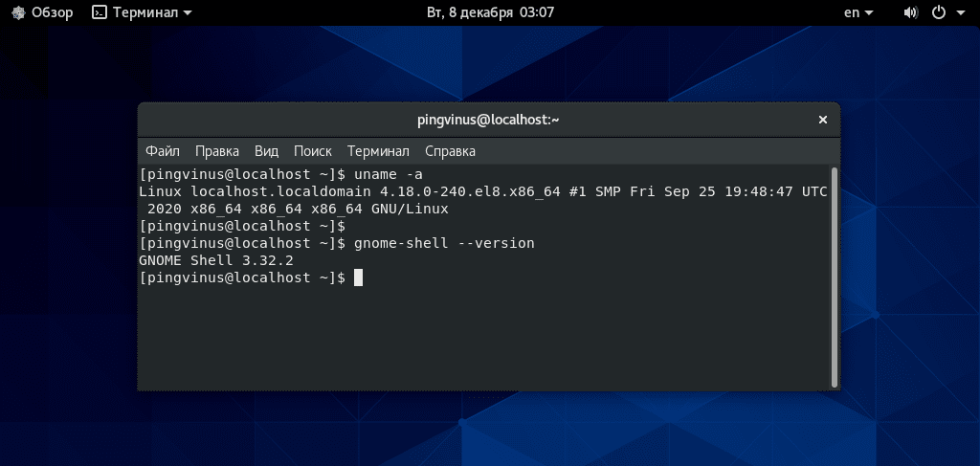Expand the arrow beside top-panel Терминал
This screenshot has width=980, height=466.
pos(188,13)
